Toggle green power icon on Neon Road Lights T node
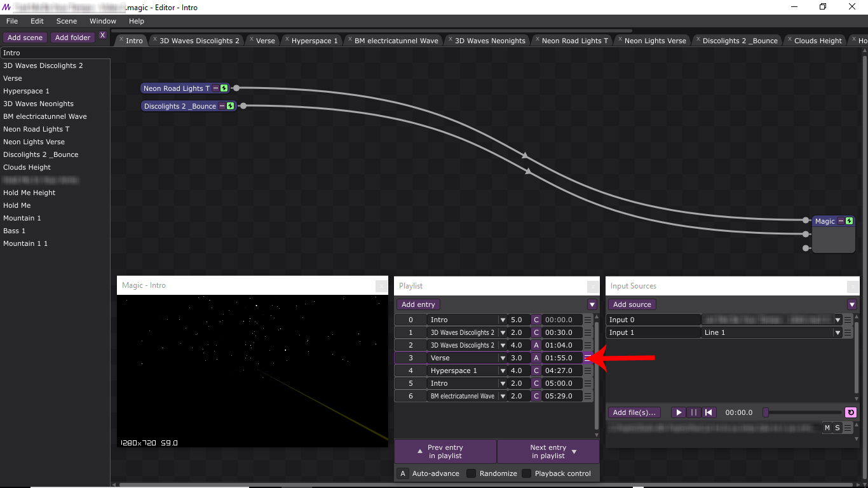Screen dimensions: 868x488 pyautogui.click(x=224, y=88)
